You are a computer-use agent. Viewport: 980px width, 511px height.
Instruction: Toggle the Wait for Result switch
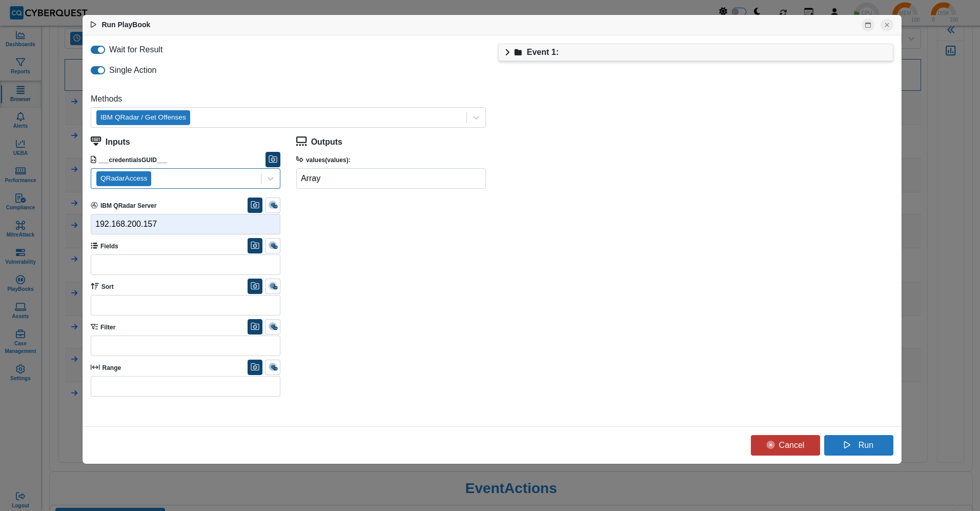point(98,50)
